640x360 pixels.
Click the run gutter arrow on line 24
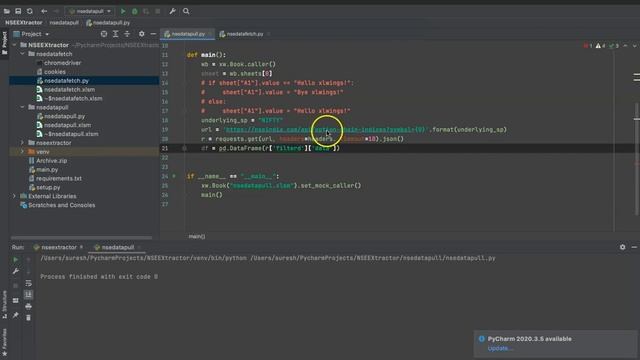(174, 176)
